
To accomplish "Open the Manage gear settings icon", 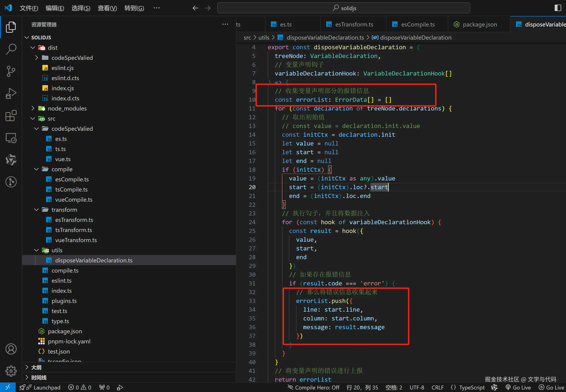I will tap(11, 371).
